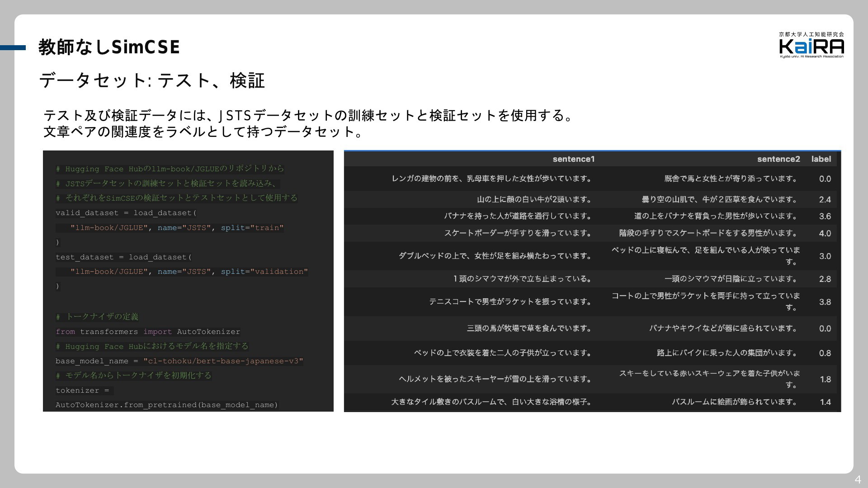868x488 pixels.
Task: Click the label value 2.8
Action: [x=825, y=279]
